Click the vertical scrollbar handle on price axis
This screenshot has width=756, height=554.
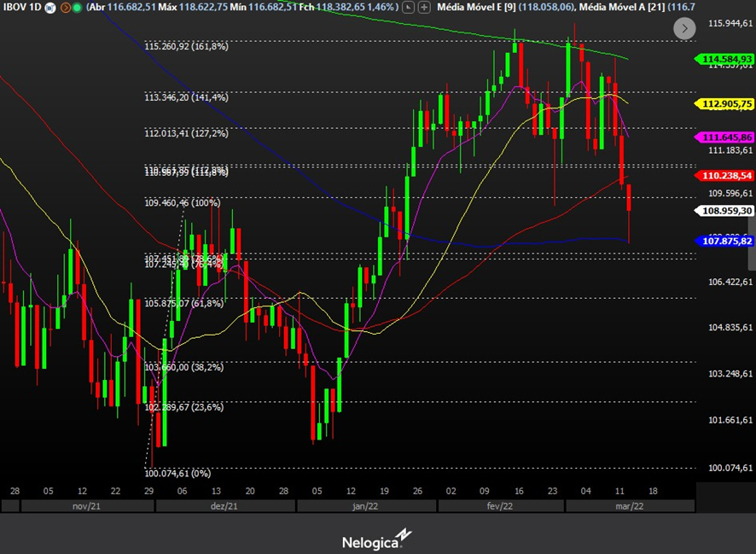[752, 243]
